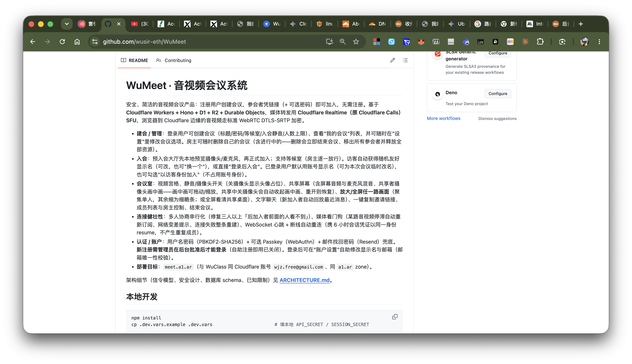Switch to the YouTube browser tab

pos(140,24)
